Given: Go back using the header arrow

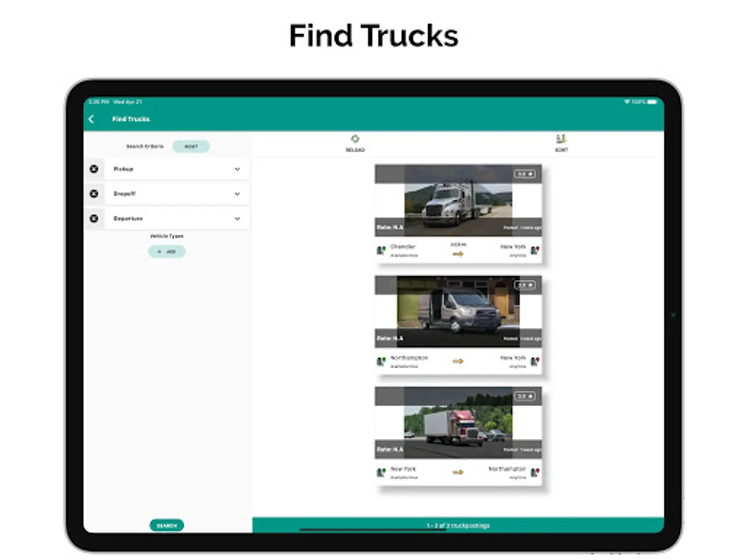Looking at the screenshot, I should [x=92, y=119].
